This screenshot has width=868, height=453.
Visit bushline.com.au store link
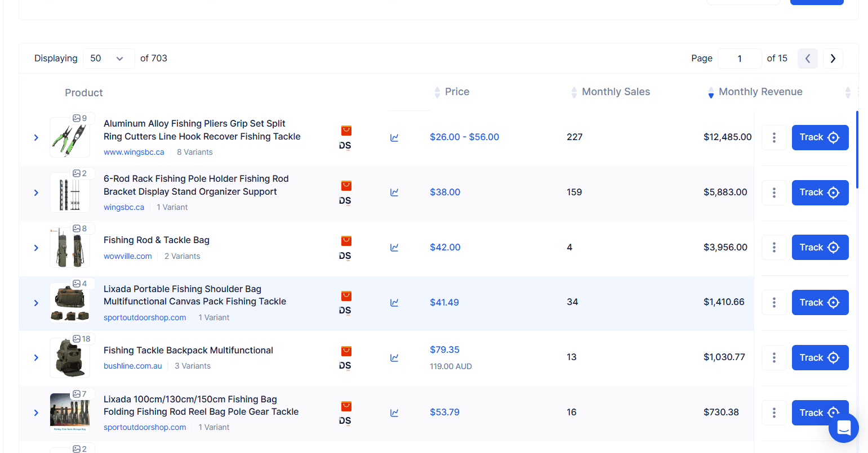[x=133, y=366]
